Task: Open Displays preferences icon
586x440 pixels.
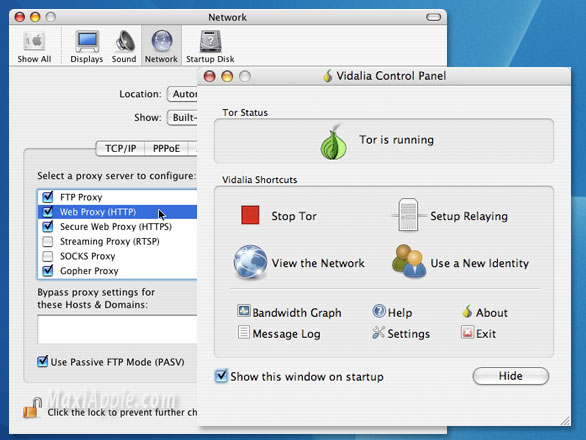Action: (87, 41)
